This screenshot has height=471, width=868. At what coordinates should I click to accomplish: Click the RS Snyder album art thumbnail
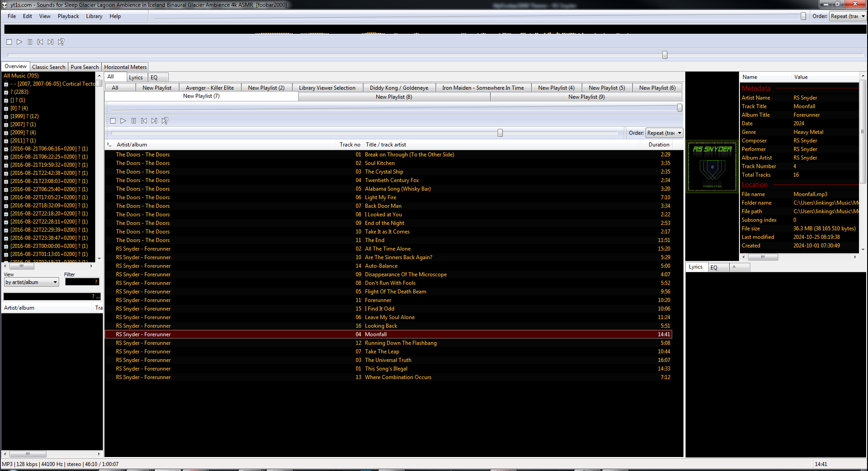pyautogui.click(x=712, y=167)
